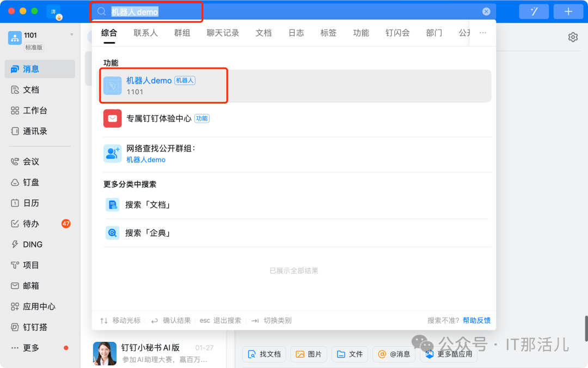This screenshot has height=368, width=588.
Task: Click the plus button in the title bar
Action: pyautogui.click(x=568, y=11)
